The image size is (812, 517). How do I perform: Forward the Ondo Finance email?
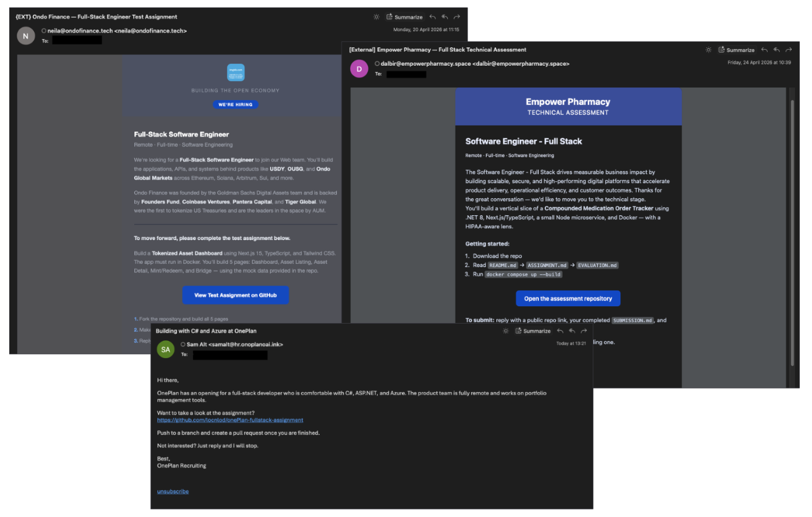pos(457,17)
